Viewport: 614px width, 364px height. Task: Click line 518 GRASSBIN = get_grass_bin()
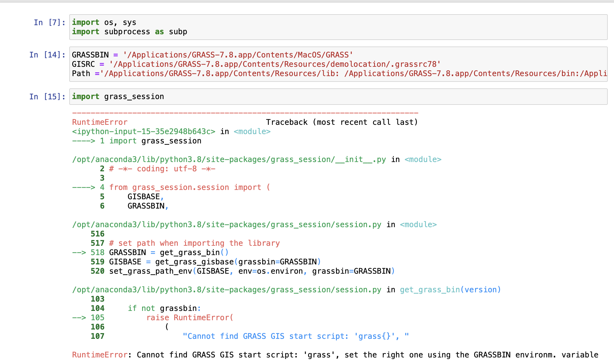[169, 253]
